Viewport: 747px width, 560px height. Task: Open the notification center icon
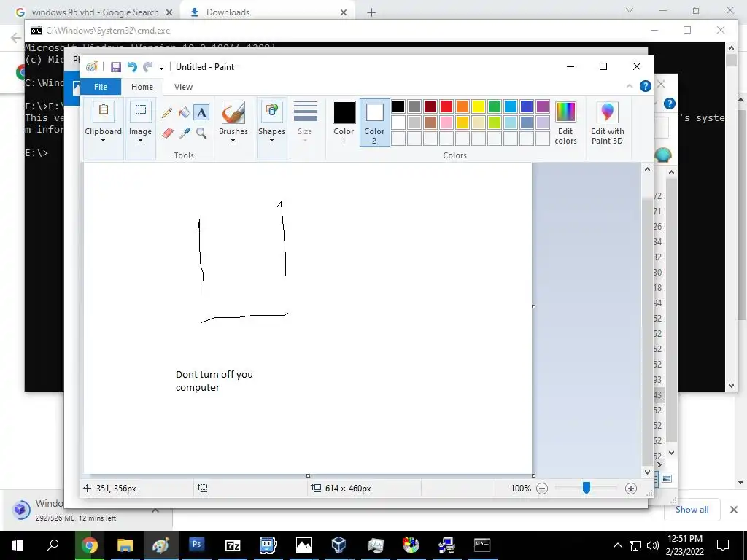(x=723, y=545)
